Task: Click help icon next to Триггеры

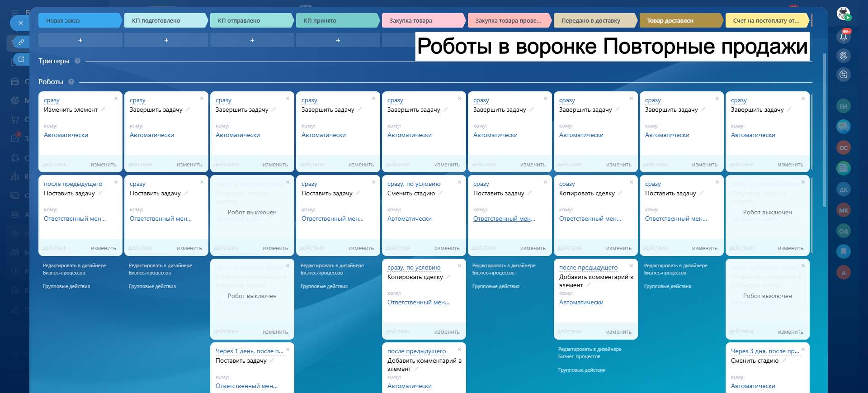Action: [x=77, y=61]
